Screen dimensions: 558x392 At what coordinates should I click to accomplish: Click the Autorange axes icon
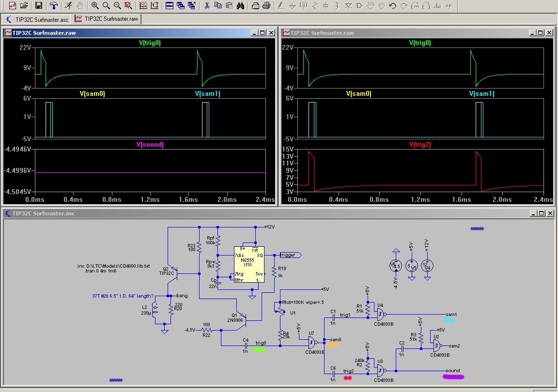tap(154, 6)
